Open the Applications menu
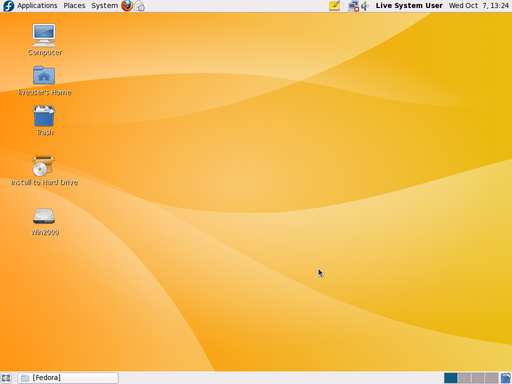This screenshot has width=512, height=384. pos(37,6)
